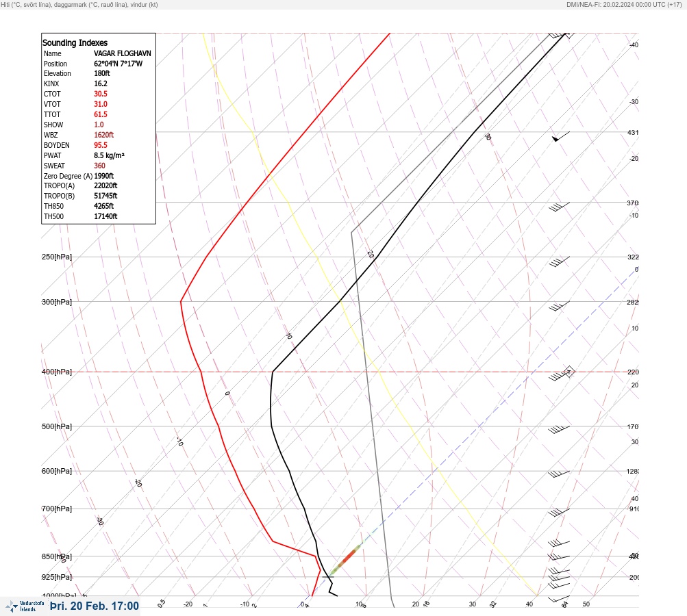Click the wind barb at 700 hPa level
Image resolution: width=687 pixels, height=616 pixels.
tap(559, 512)
